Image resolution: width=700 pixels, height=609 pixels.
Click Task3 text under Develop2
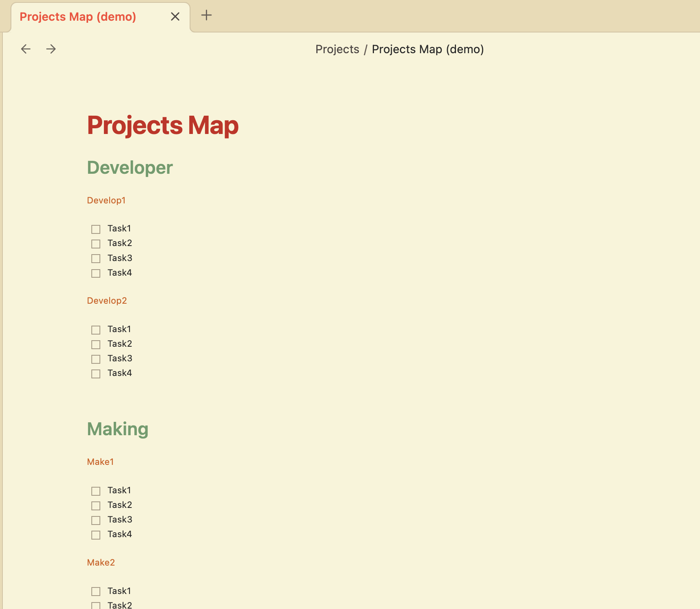[x=120, y=358]
